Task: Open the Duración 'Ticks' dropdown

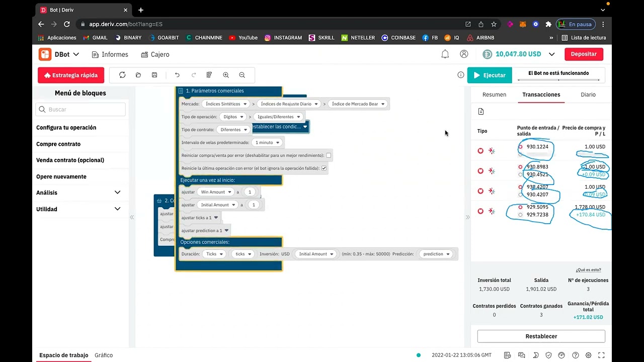Action: 214,254
